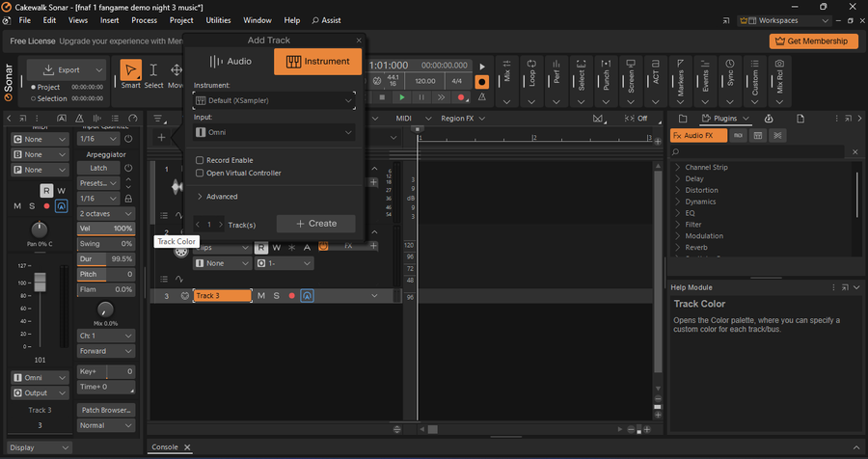Toggle the Arpeggiator power button
The width and height of the screenshot is (868, 459).
pyautogui.click(x=128, y=168)
